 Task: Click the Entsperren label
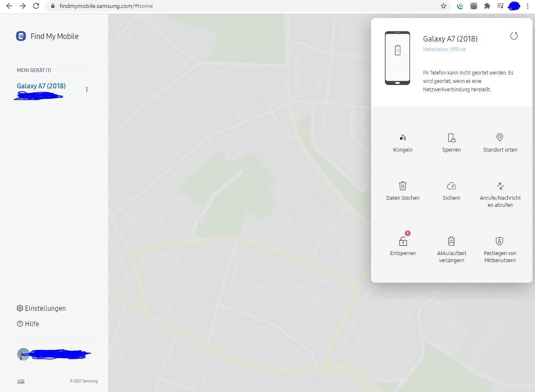[x=403, y=253]
